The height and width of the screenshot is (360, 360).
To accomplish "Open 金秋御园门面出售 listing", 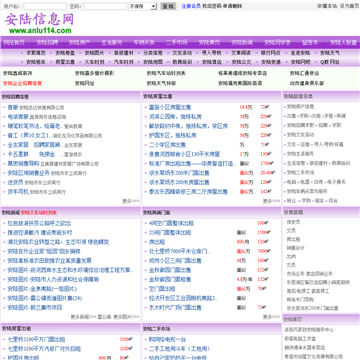I will (170, 270).
